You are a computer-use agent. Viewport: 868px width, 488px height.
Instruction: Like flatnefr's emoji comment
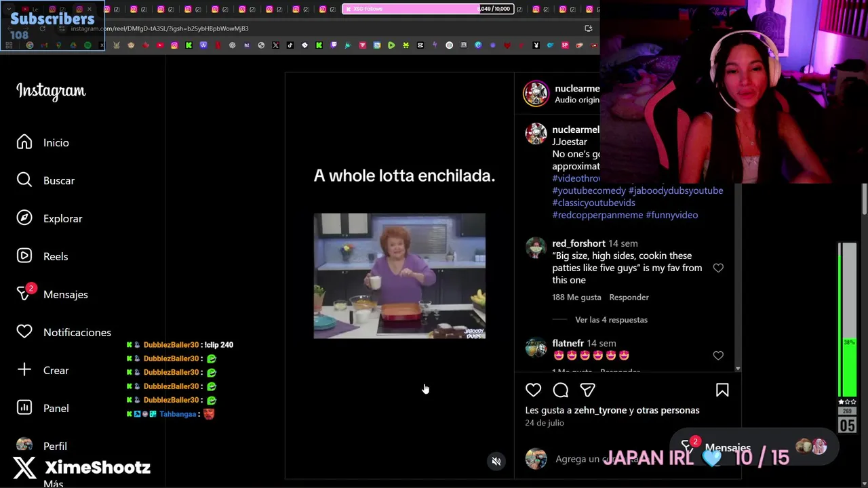[718, 355]
